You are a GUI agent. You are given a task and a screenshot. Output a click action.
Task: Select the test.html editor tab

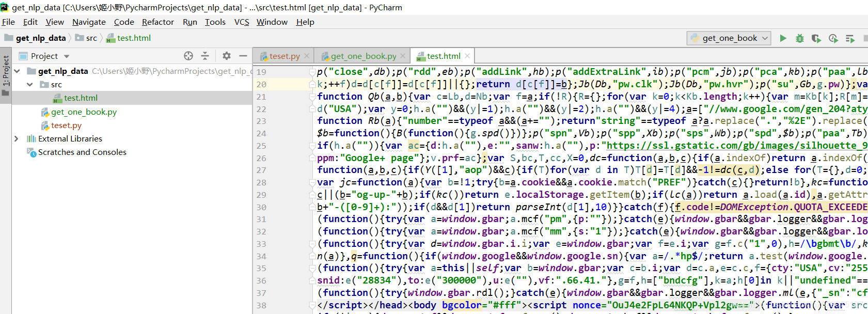(x=444, y=56)
